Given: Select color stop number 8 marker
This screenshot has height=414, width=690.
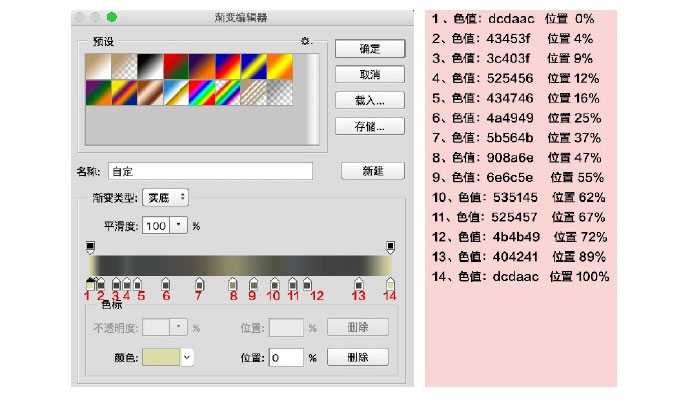Looking at the screenshot, I should (233, 284).
